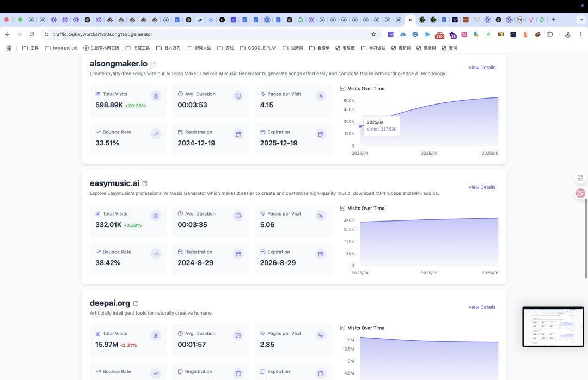Click Bounce Rate trend icon for aisongmaker.io

[156, 134]
